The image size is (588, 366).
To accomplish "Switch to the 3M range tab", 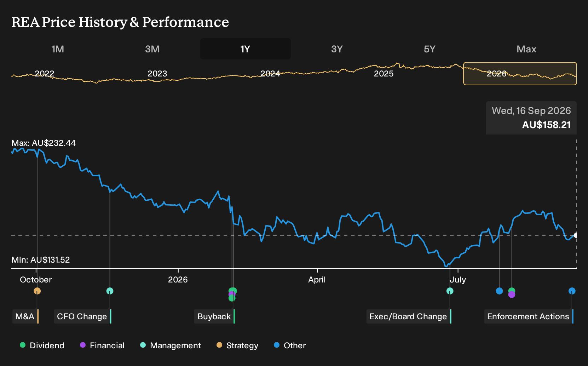I will (152, 49).
